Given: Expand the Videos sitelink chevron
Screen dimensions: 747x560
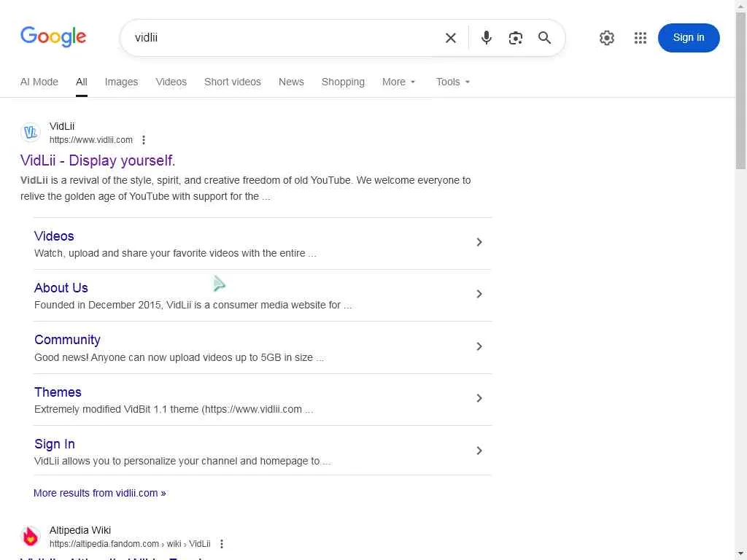Looking at the screenshot, I should (x=479, y=242).
